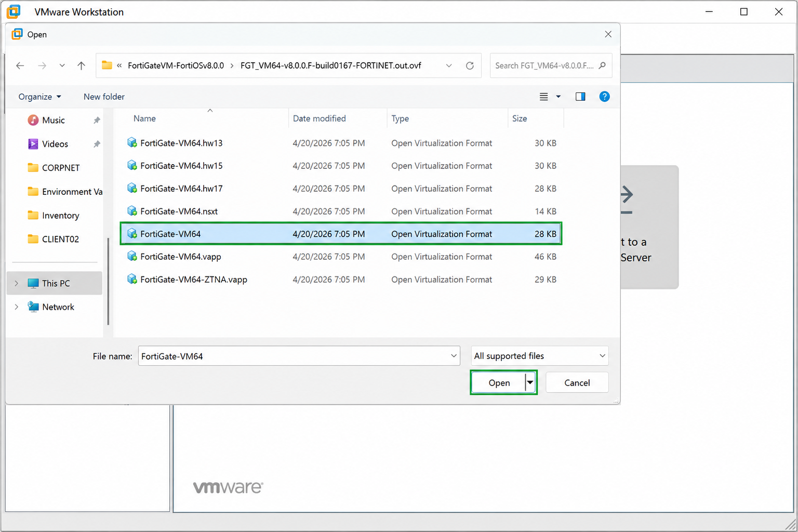Sort files by the Name column

click(x=144, y=118)
